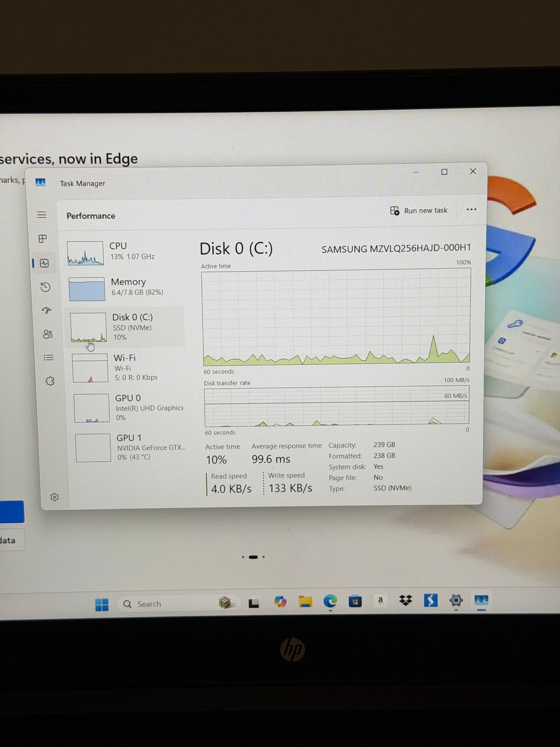Open the Details page list icon
The width and height of the screenshot is (560, 747).
[x=49, y=357]
